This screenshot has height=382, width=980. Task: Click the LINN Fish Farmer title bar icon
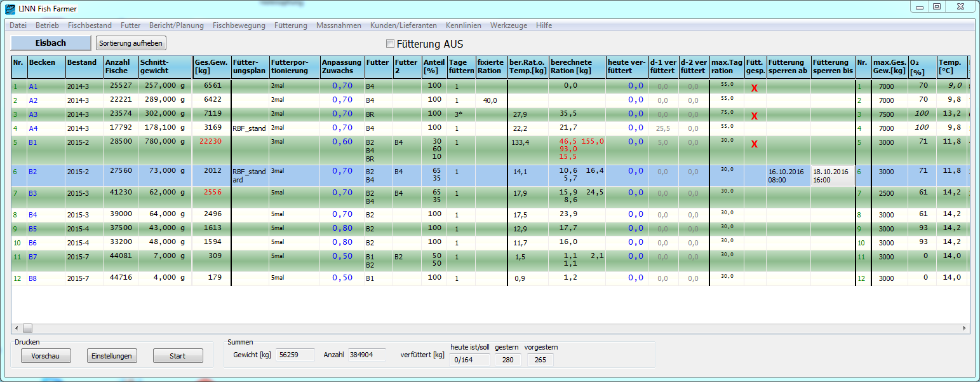pyautogui.click(x=10, y=9)
